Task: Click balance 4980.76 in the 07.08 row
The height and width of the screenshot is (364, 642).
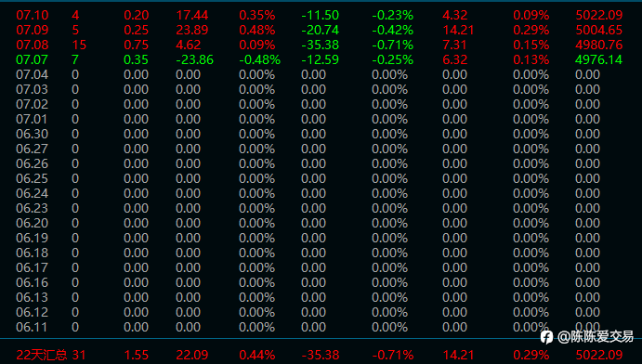Action: pyautogui.click(x=599, y=45)
